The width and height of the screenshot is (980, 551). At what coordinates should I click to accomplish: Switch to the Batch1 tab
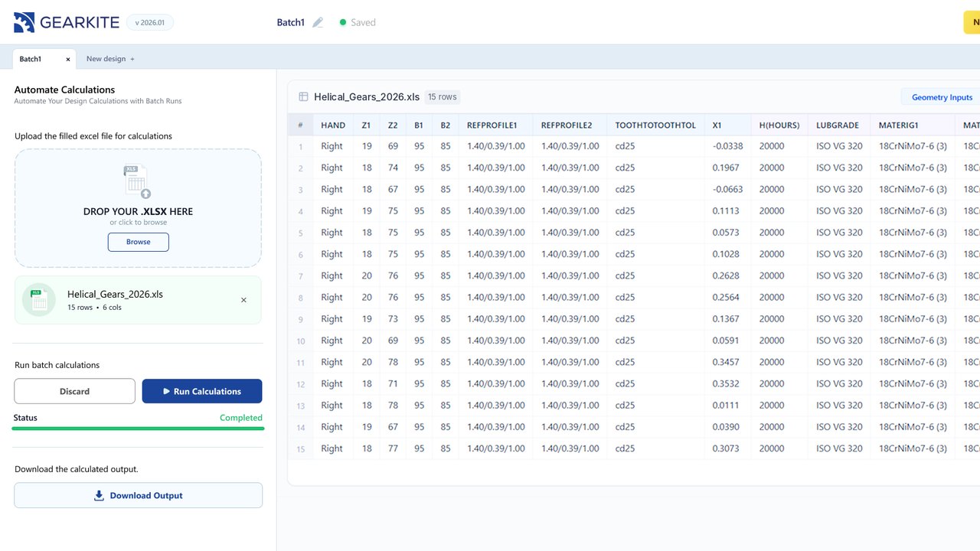click(44, 59)
